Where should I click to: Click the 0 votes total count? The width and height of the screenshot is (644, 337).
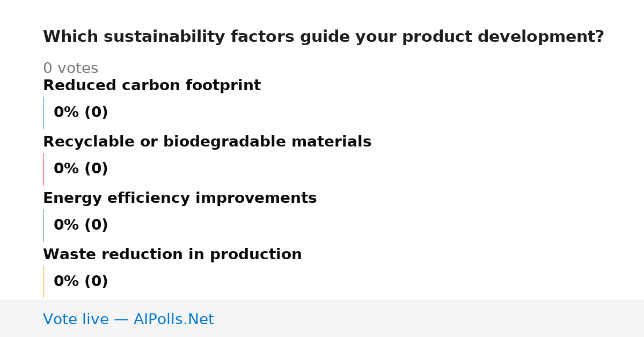(x=70, y=69)
